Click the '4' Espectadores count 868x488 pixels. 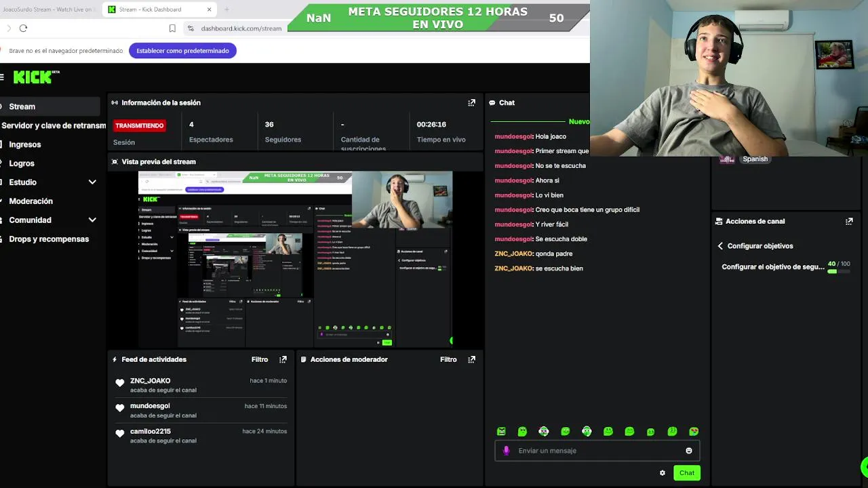point(191,125)
